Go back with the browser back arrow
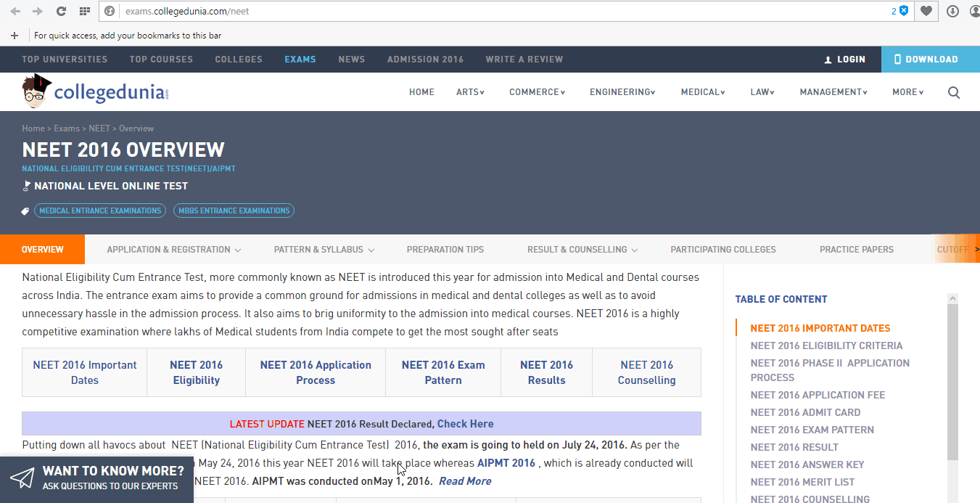Image resolution: width=980 pixels, height=503 pixels. [x=15, y=11]
